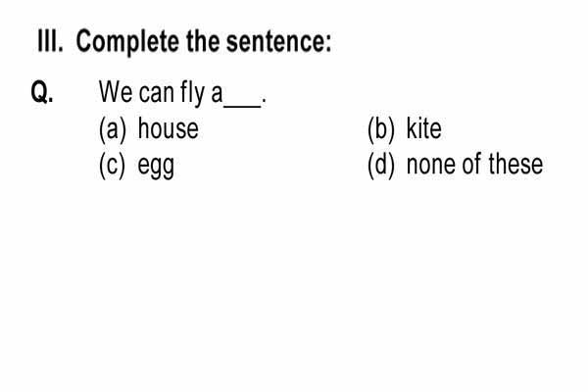588x392 pixels.
Task: Click the (a) option label
Action: tap(112, 129)
